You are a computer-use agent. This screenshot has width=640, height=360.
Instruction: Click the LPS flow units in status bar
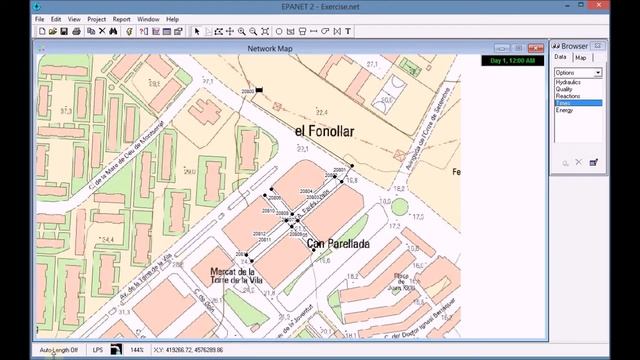click(x=98, y=350)
